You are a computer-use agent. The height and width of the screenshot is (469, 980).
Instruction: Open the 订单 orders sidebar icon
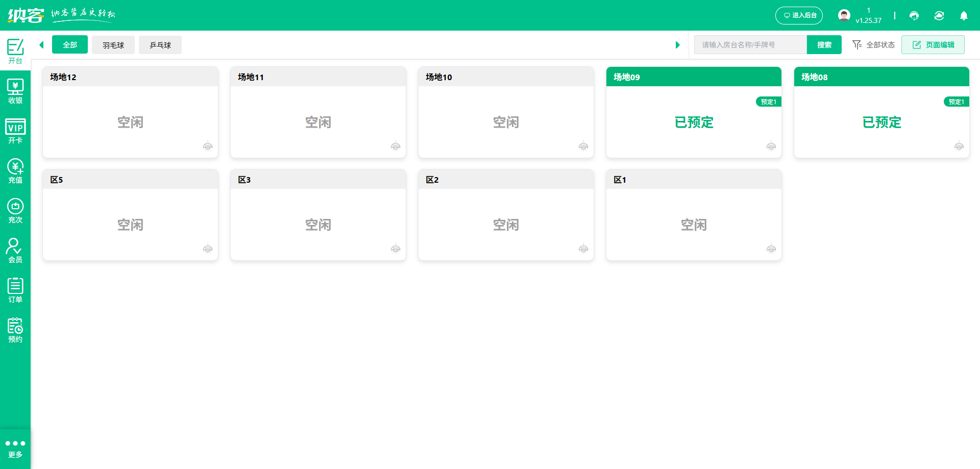pos(15,290)
